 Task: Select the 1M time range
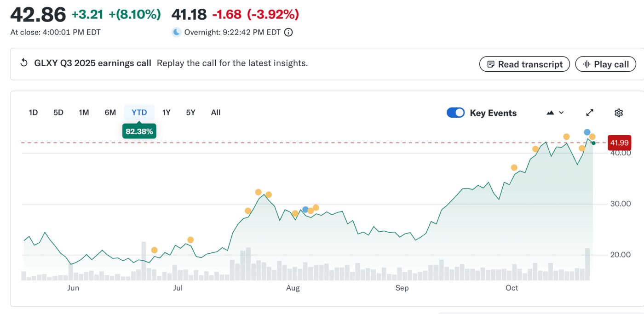click(x=84, y=112)
